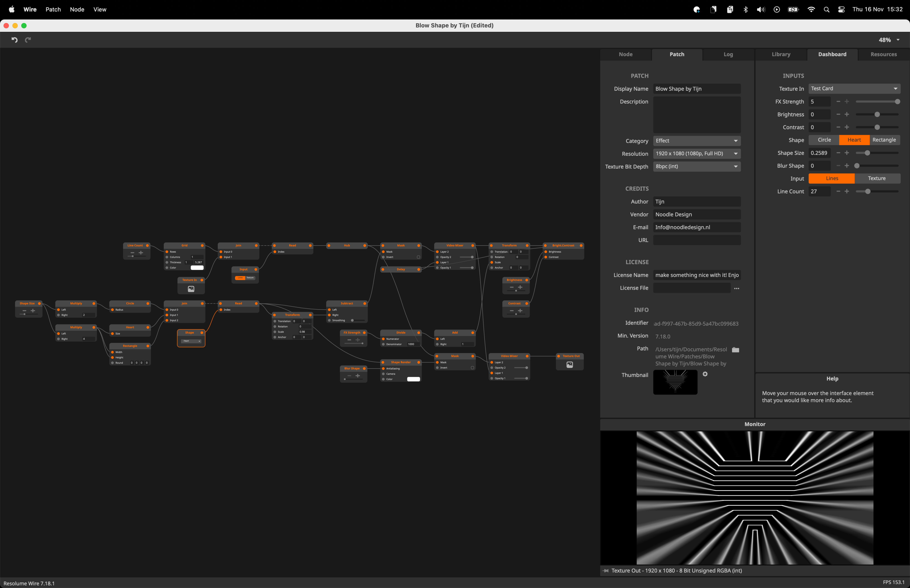Screen dimensions: 910x588
Task: Open the Category dropdown
Action: [696, 141]
